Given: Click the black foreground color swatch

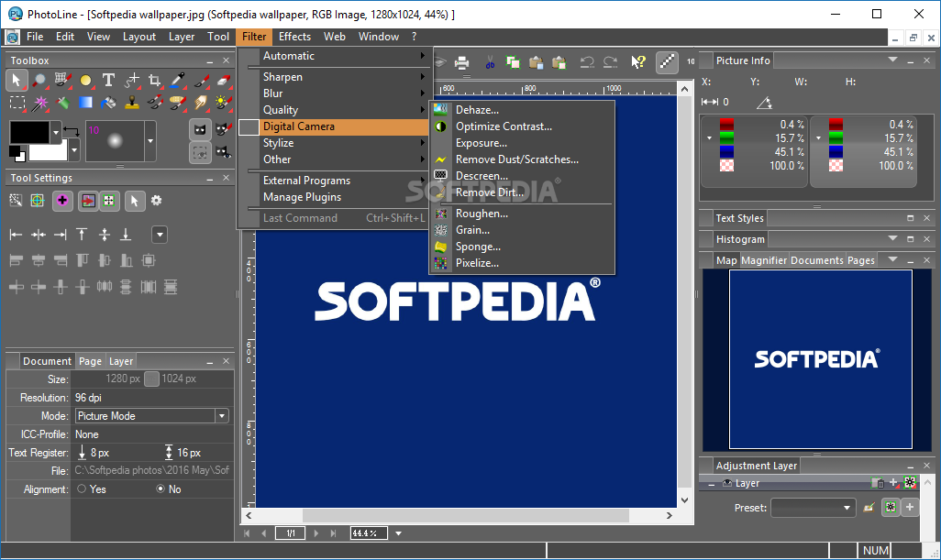Looking at the screenshot, I should (28, 132).
